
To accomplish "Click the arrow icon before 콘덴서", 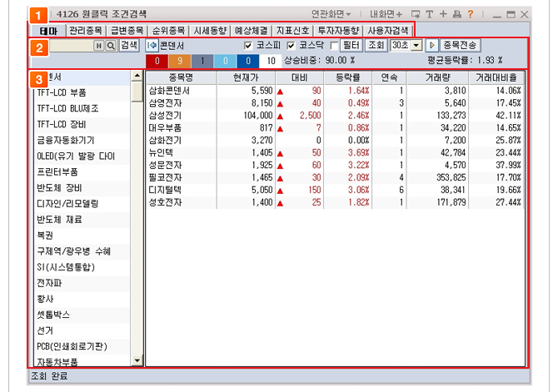I will pyautogui.click(x=152, y=46).
